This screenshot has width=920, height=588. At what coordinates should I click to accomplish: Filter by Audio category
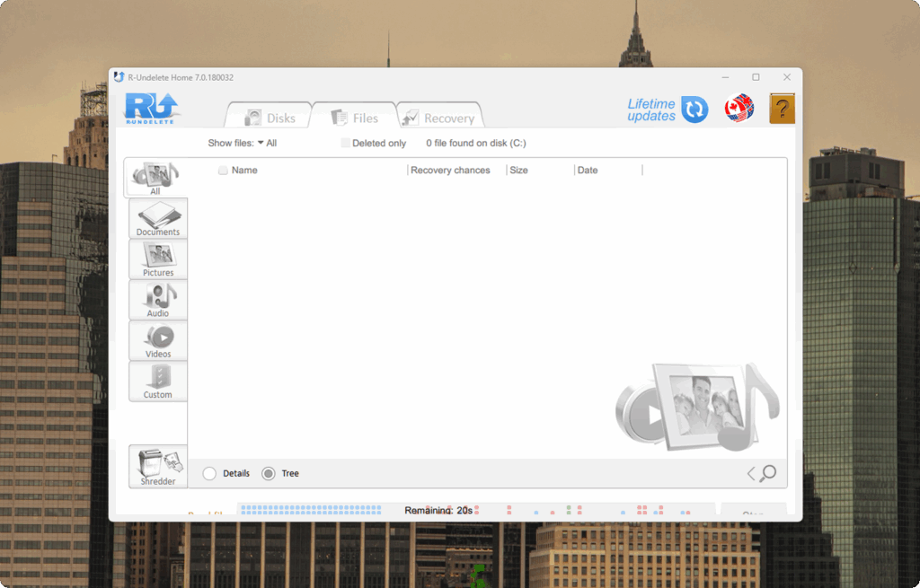coord(158,300)
